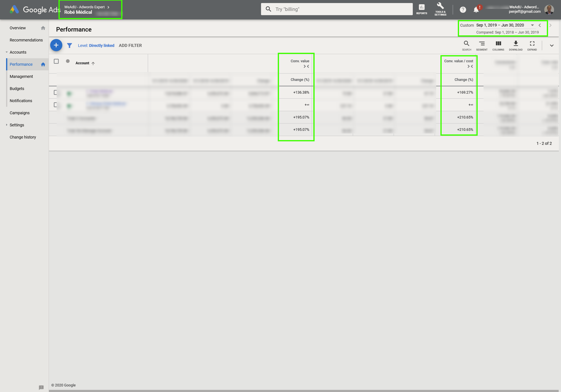Open Recommendations in sidebar
Image resolution: width=561 pixels, height=392 pixels.
(26, 40)
